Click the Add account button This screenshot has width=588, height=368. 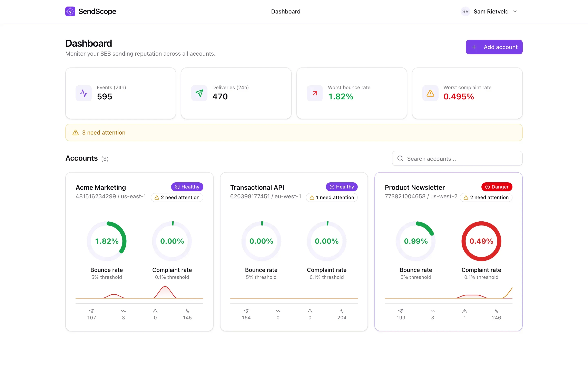pyautogui.click(x=494, y=47)
